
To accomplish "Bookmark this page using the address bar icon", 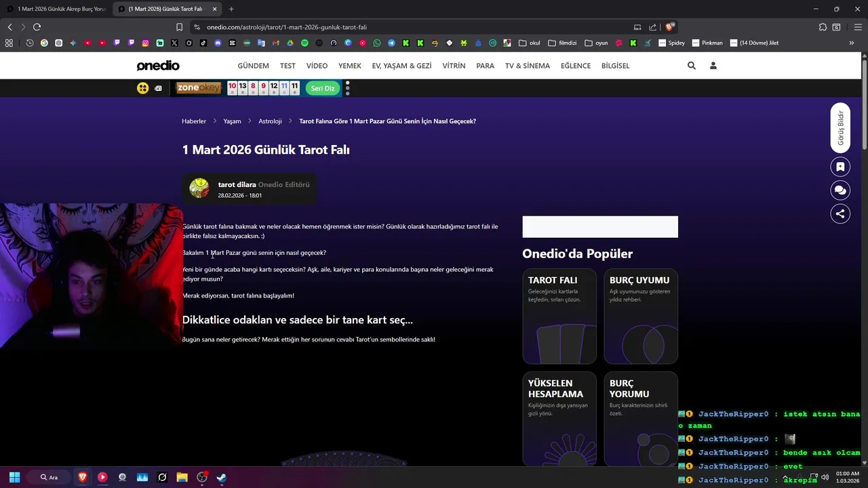I will click(x=179, y=27).
